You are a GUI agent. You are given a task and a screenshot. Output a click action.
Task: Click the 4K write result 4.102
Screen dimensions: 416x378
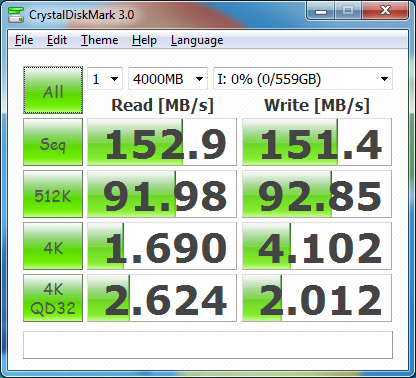tap(317, 246)
